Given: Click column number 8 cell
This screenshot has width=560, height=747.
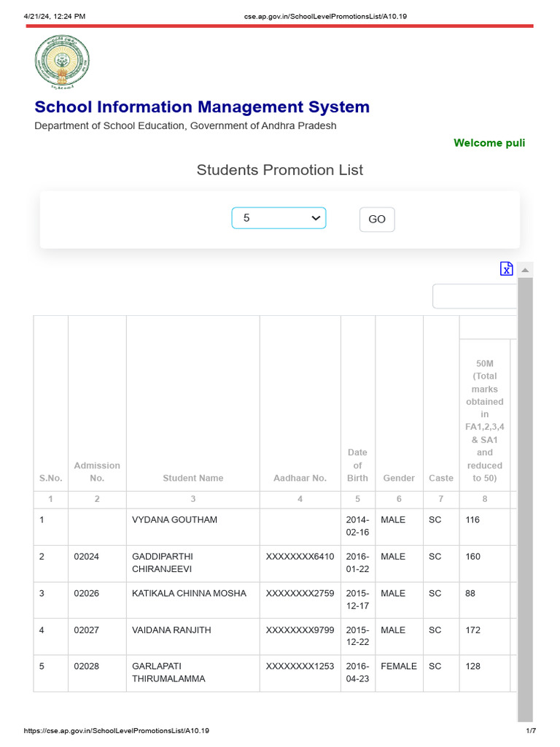Looking at the screenshot, I should click(485, 499).
